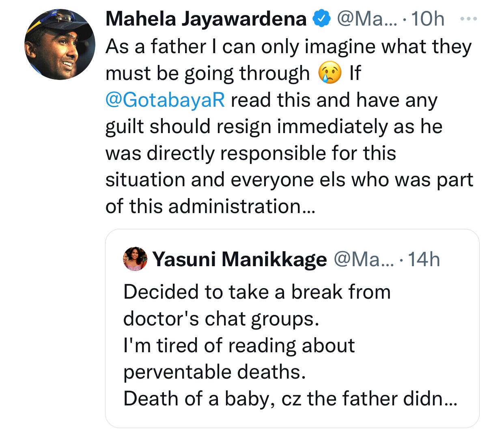Click Yasuni Manikkage's small avatar
Screen dimensions: 504x433
coord(135,259)
